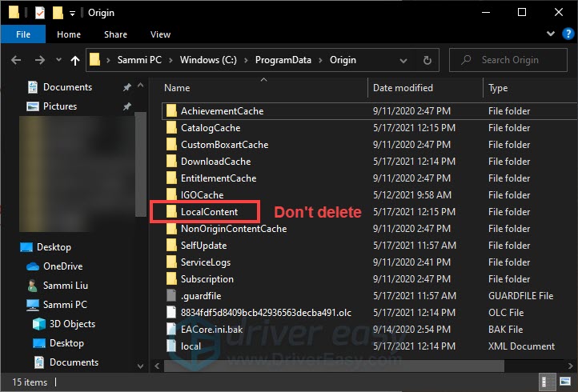The height and width of the screenshot is (392, 578).
Task: Click horizontal scroll left arrow
Action: [x=158, y=366]
